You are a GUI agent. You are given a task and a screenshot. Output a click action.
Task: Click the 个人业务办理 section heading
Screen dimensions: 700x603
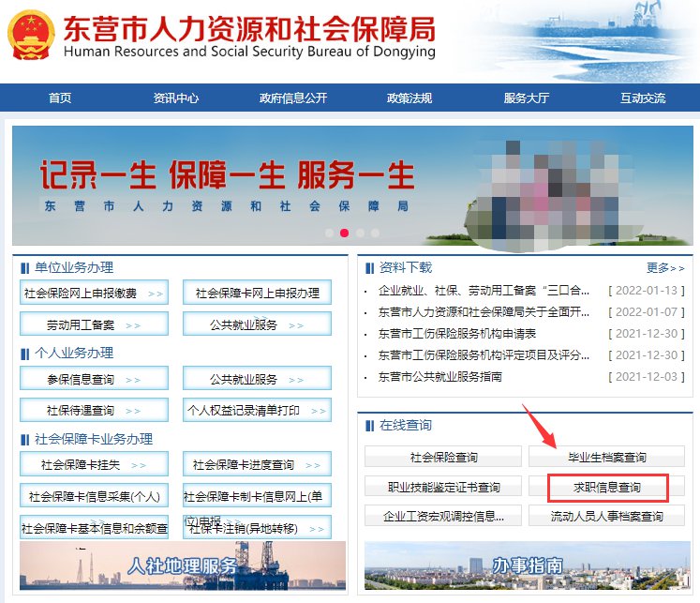[x=74, y=353]
